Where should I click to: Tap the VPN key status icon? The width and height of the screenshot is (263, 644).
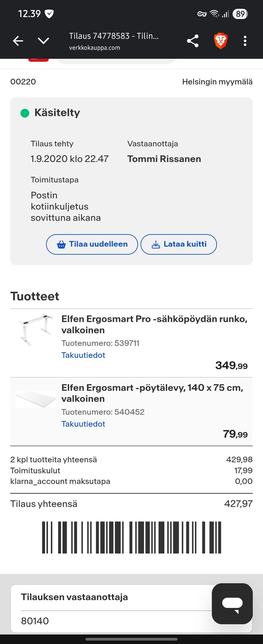(202, 14)
